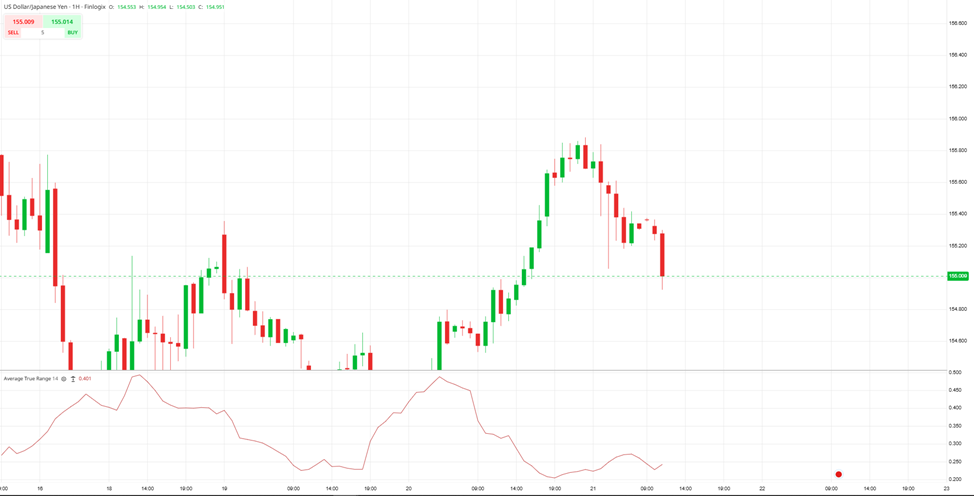Image resolution: width=974 pixels, height=496 pixels.
Task: Open Average True Range settings gear
Action: [64, 379]
